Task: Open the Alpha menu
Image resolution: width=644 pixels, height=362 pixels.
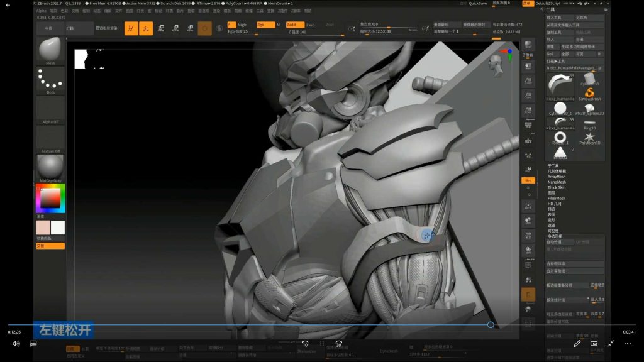Action: [x=41, y=11]
